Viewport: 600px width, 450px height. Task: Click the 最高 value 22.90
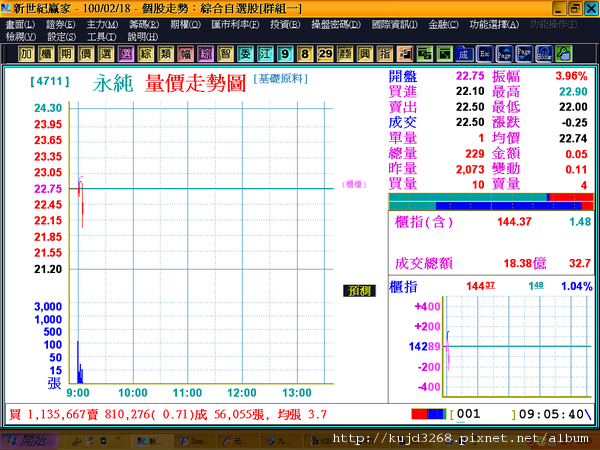point(573,92)
